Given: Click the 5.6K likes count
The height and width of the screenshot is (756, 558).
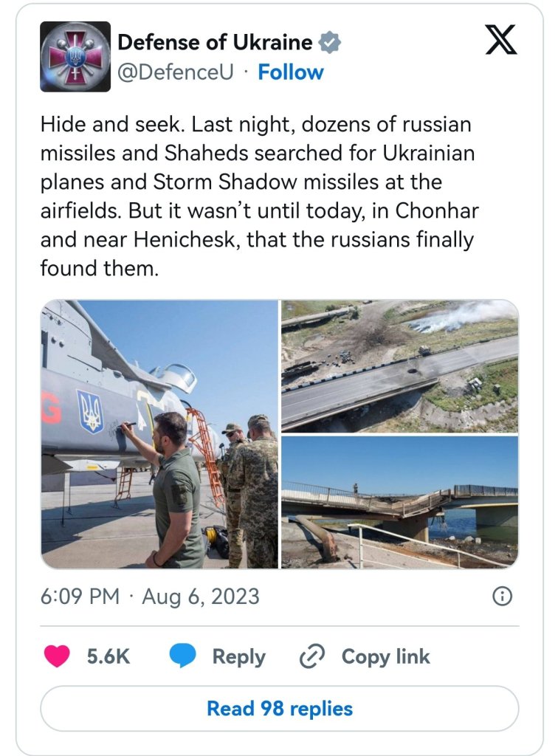Looking at the screenshot, I should click(108, 656).
